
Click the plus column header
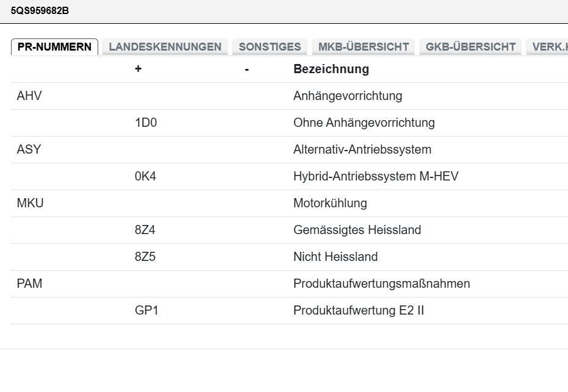pos(138,69)
